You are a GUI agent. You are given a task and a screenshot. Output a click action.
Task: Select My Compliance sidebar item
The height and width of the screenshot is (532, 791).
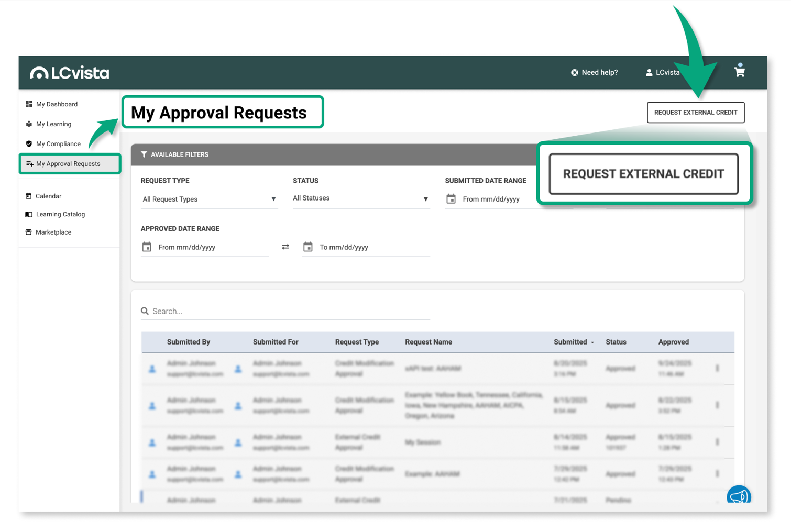(58, 144)
